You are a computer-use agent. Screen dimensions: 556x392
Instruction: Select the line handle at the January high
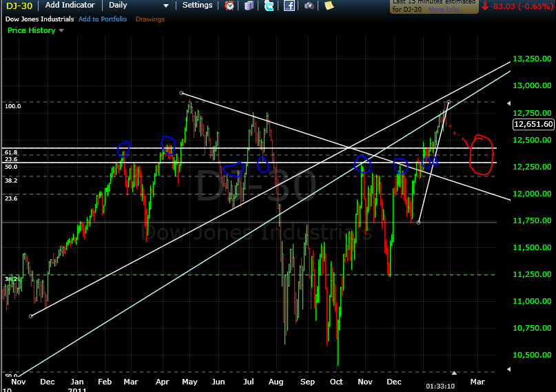click(449, 102)
